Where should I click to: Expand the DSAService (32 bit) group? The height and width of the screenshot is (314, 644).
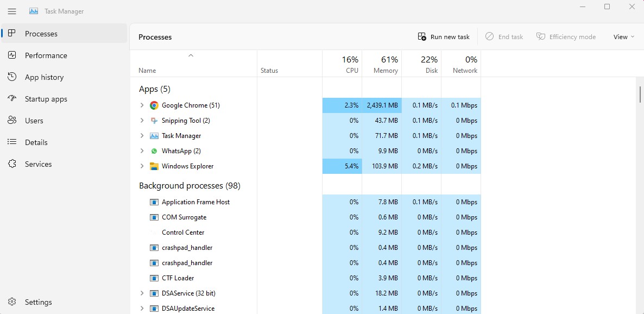pos(142,293)
